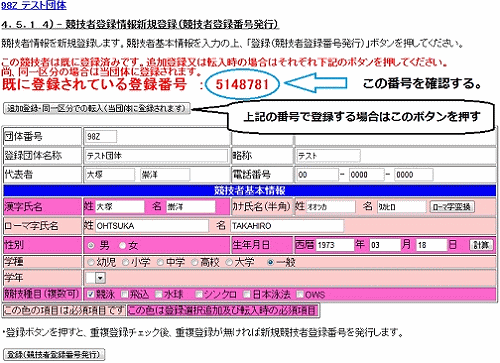This screenshot has width=500, height=363.
Task: Click the birth day field 18
Action: pyautogui.click(x=432, y=245)
